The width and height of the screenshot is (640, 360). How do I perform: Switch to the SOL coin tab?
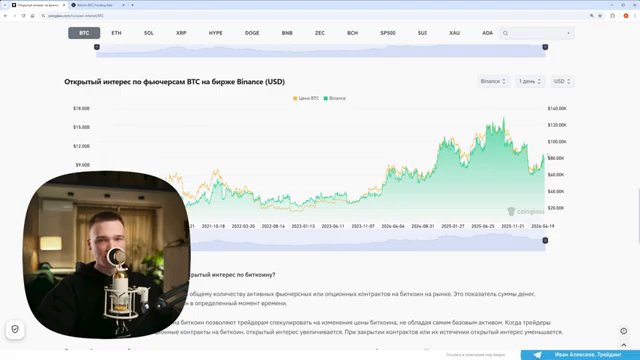(149, 33)
